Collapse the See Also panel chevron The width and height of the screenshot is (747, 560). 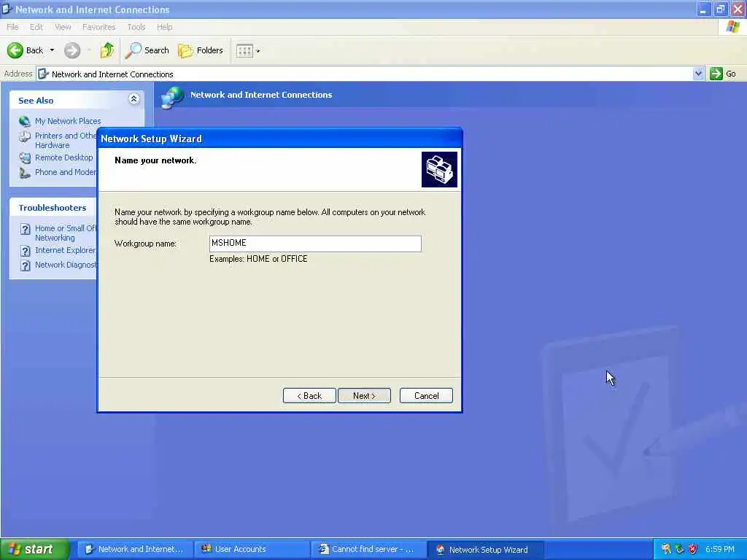134,99
